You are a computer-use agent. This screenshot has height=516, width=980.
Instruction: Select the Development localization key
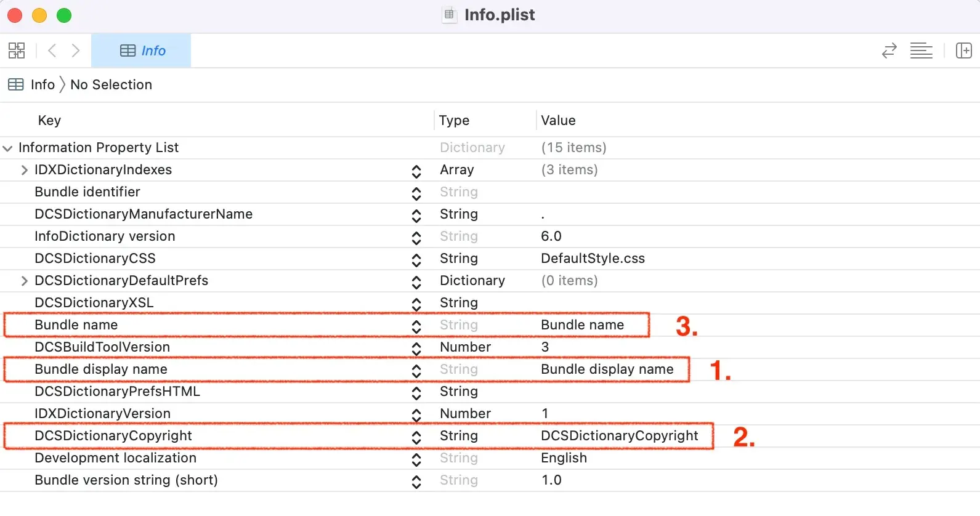(115, 458)
